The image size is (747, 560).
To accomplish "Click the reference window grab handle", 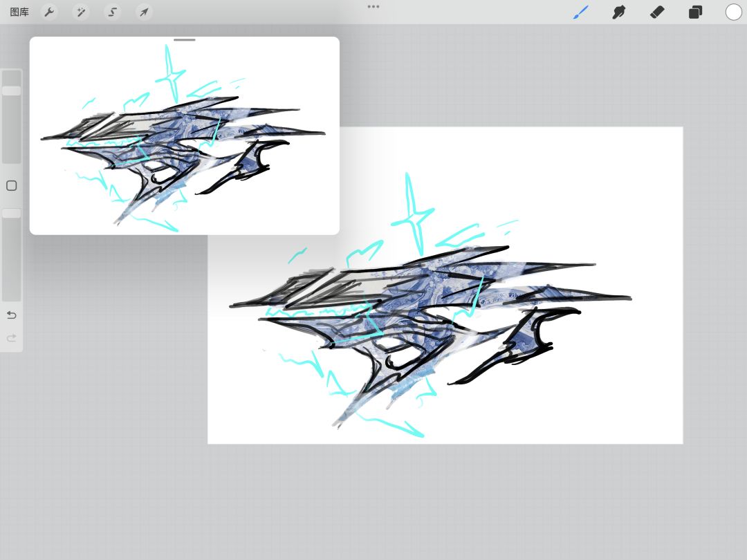I will pos(185,39).
